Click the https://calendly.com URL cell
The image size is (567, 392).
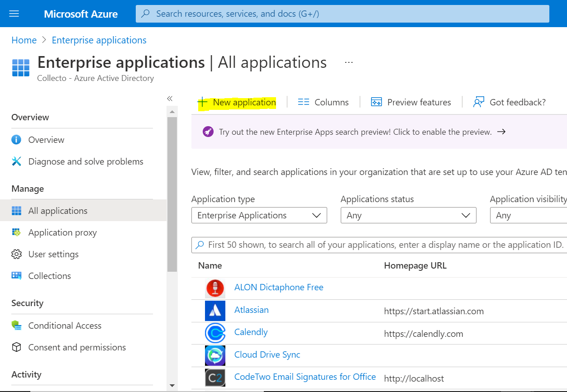point(424,334)
